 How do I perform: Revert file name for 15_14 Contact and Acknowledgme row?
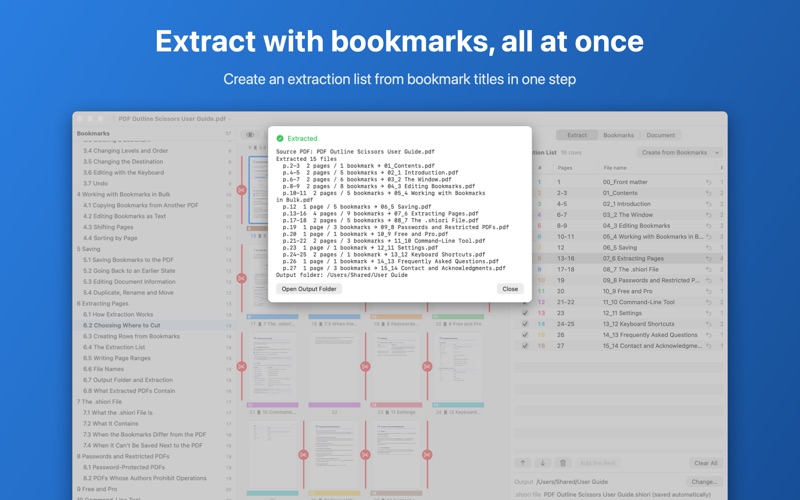click(x=709, y=346)
